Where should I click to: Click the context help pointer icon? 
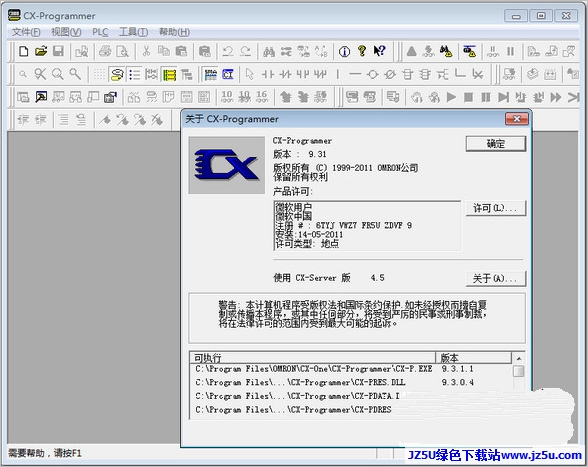point(379,51)
